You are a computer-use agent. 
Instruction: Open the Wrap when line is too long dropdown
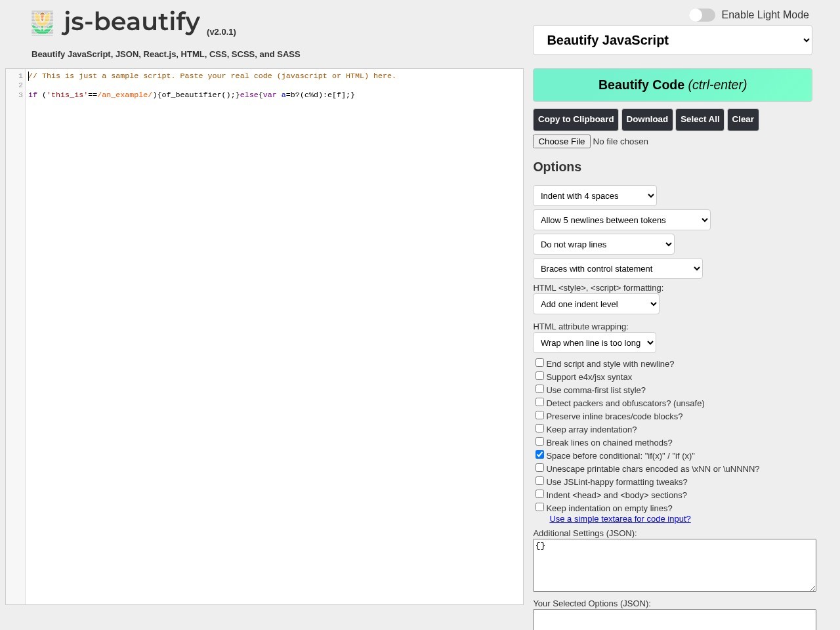595,343
